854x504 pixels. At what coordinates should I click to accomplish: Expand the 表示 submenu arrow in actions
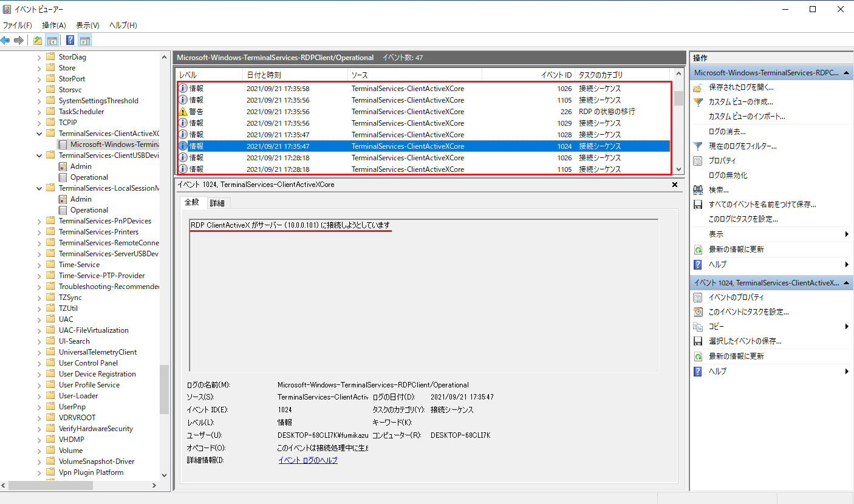pyautogui.click(x=847, y=234)
